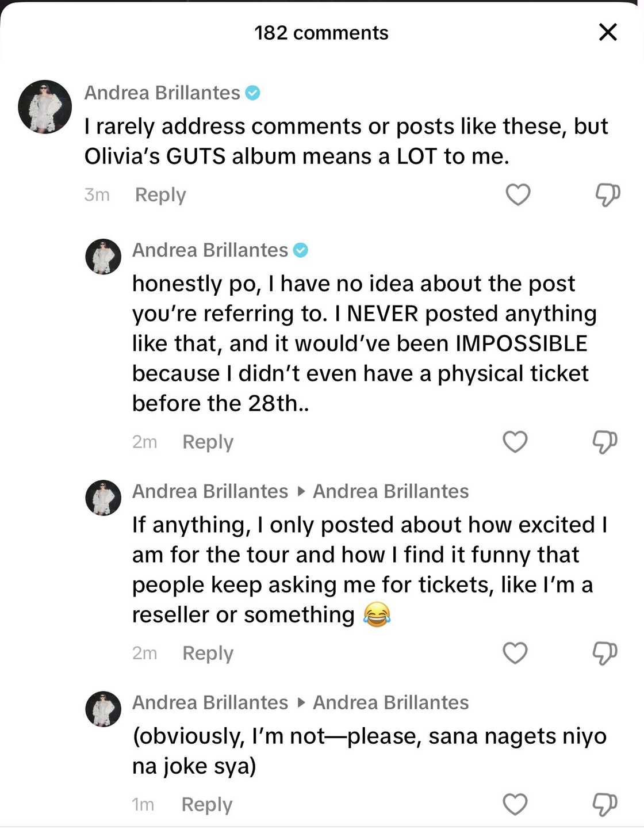Viewport: 644px width, 837px height.
Task: Like the reply ending with 'joke sya'
Action: [x=515, y=804]
